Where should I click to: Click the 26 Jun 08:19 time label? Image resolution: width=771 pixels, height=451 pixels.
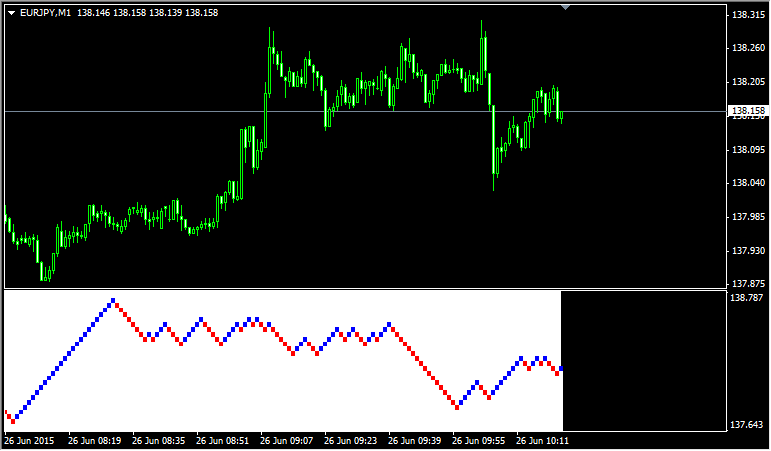pyautogui.click(x=94, y=441)
